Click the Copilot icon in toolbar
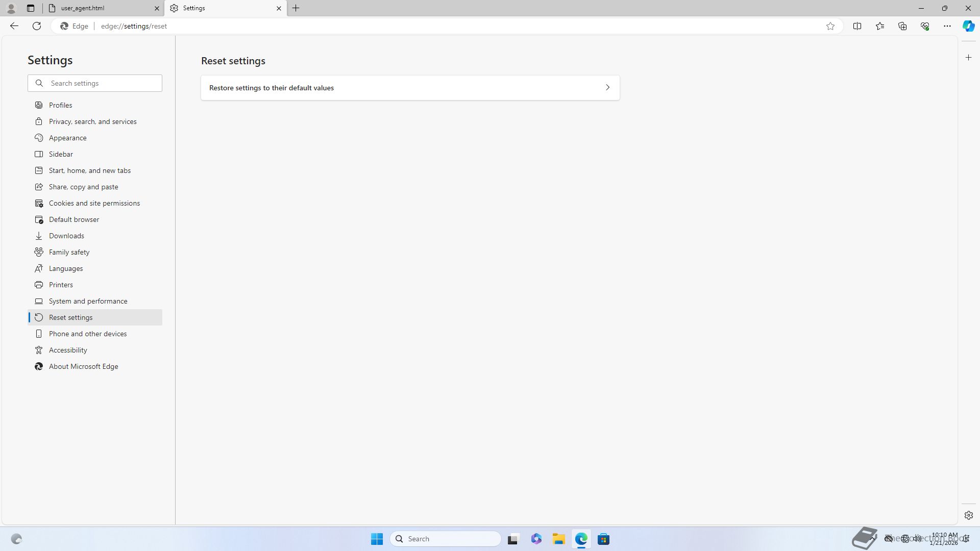 point(968,26)
